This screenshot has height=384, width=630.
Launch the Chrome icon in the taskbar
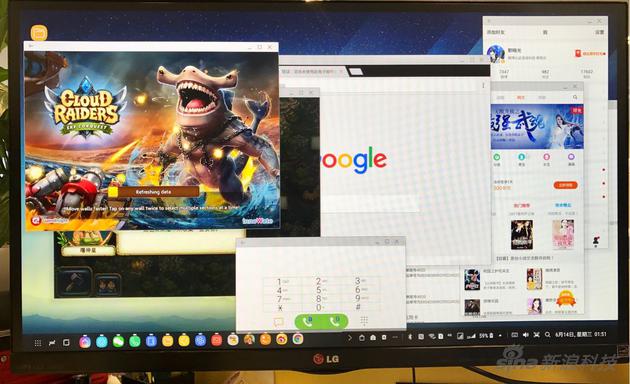298,339
